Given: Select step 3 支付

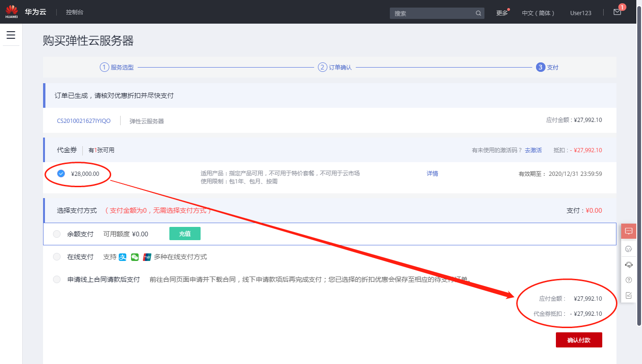Looking at the screenshot, I should point(547,67).
